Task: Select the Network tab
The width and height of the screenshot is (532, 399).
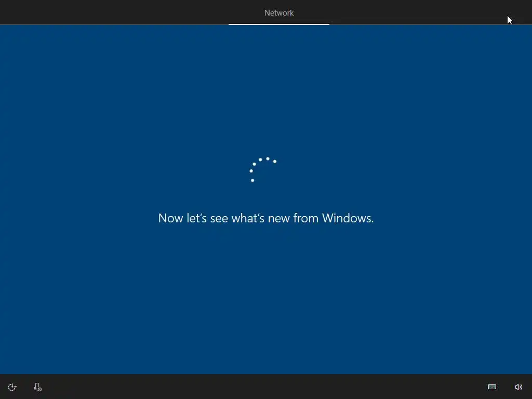Action: tap(279, 13)
